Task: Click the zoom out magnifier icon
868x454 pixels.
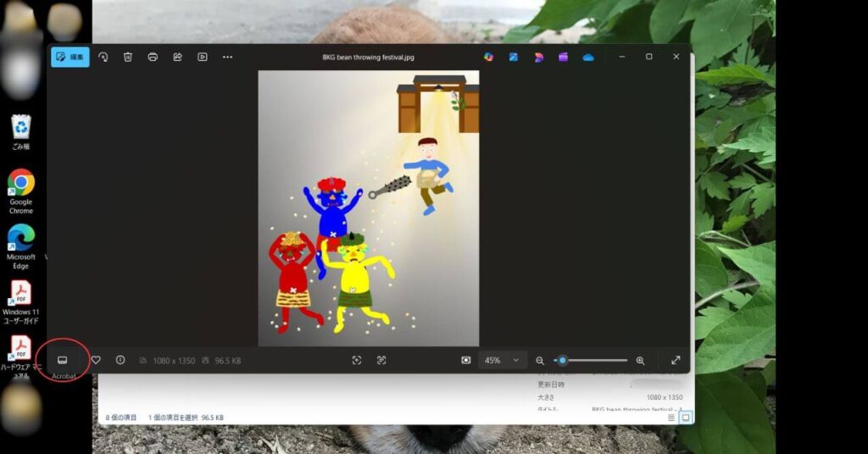Action: (540, 360)
